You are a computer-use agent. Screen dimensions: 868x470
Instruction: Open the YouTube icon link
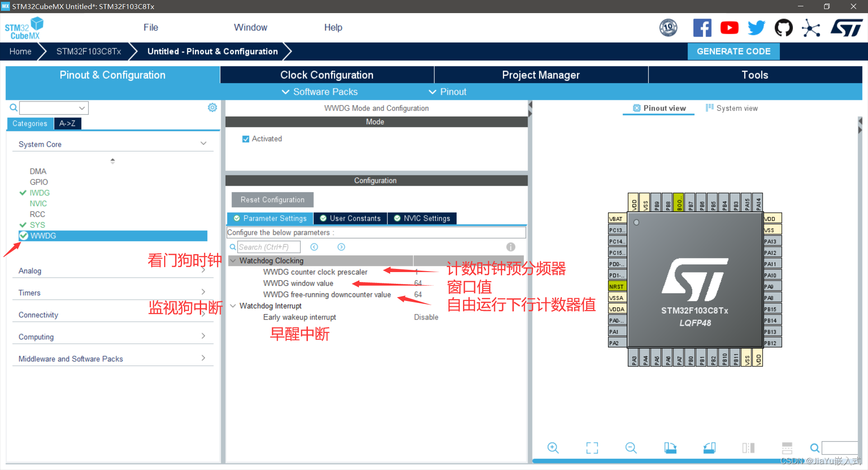tap(729, 28)
